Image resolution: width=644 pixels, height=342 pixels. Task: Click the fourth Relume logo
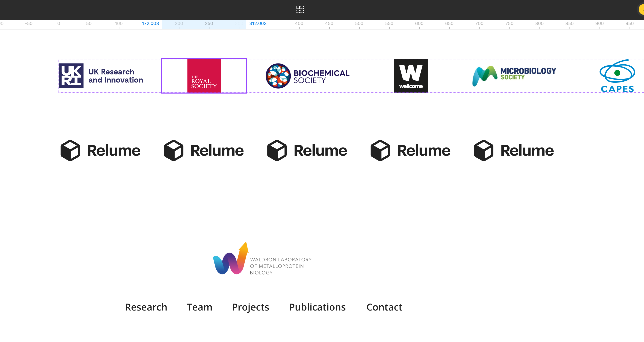click(411, 150)
